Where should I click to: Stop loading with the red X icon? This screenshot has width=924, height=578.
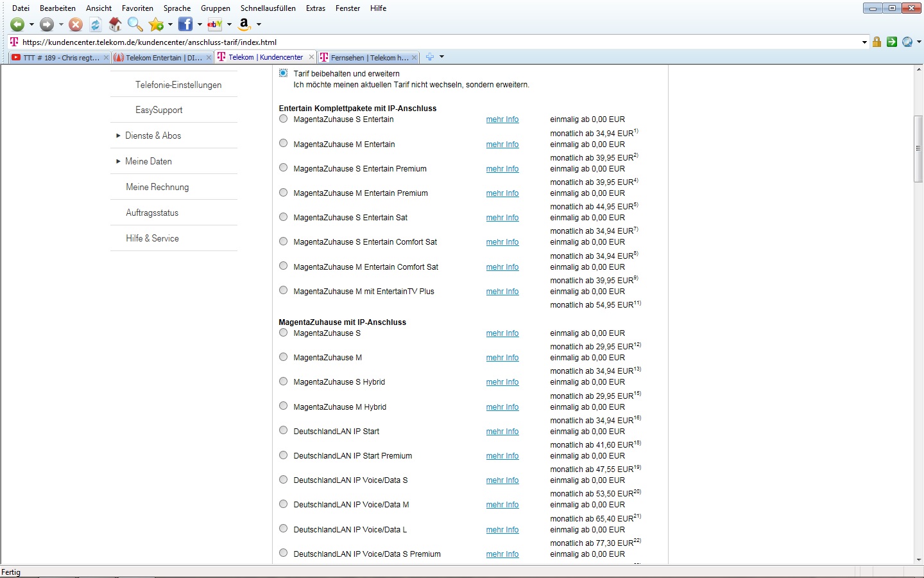(x=76, y=24)
